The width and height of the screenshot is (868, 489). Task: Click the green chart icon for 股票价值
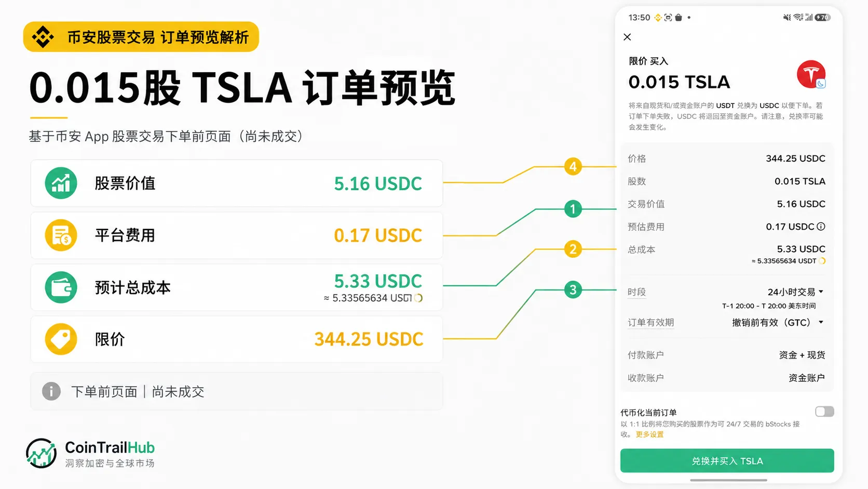click(x=61, y=183)
